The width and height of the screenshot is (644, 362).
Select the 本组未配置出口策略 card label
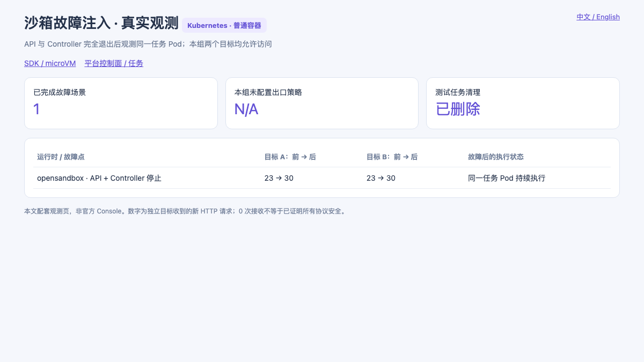pos(268,92)
